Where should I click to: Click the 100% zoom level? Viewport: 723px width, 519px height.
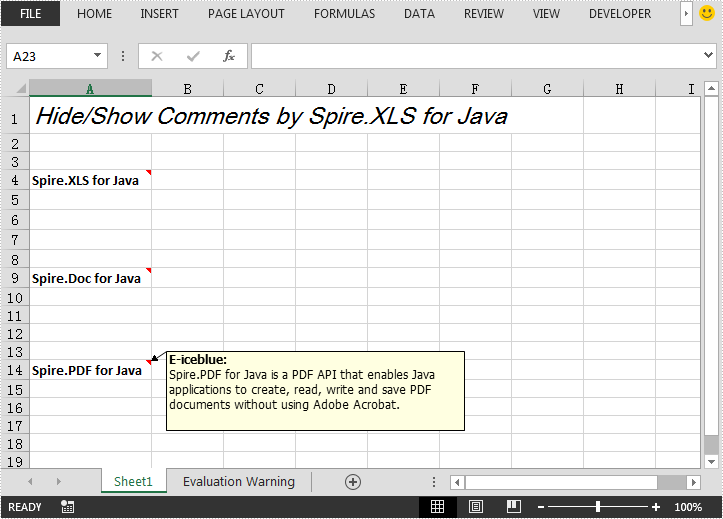pyautogui.click(x=688, y=507)
